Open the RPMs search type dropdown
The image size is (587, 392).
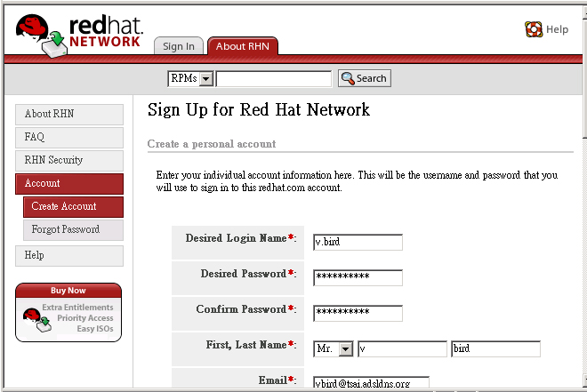206,79
